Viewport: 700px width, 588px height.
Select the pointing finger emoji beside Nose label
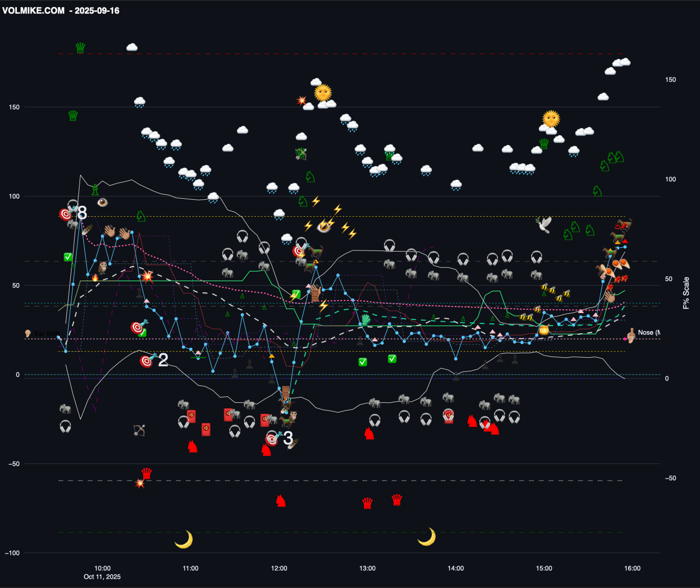[631, 335]
